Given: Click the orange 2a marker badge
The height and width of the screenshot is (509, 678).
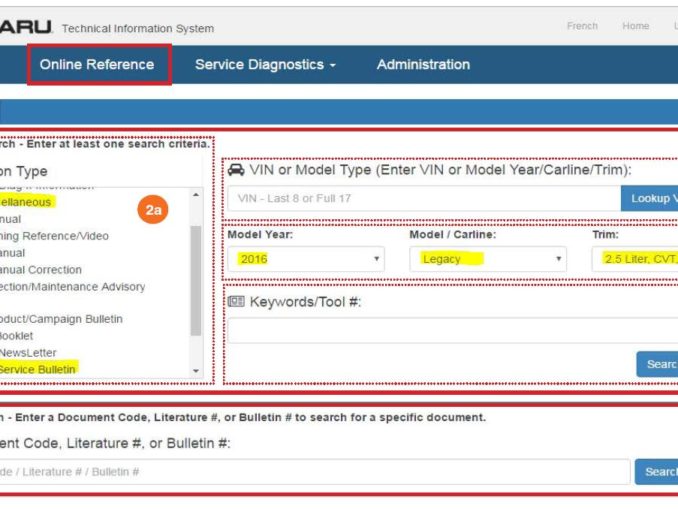Looking at the screenshot, I should (153, 210).
